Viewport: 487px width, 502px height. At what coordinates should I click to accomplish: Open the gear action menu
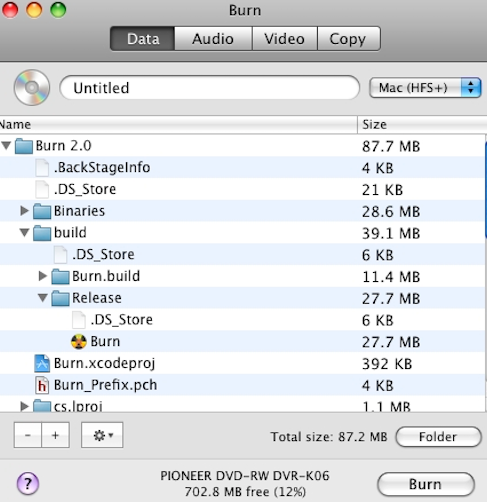pos(102,435)
